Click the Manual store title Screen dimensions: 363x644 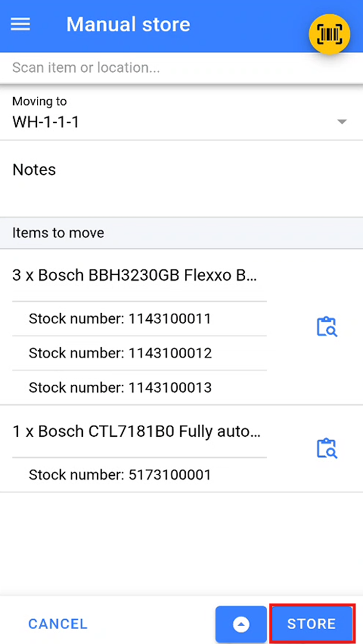click(128, 25)
